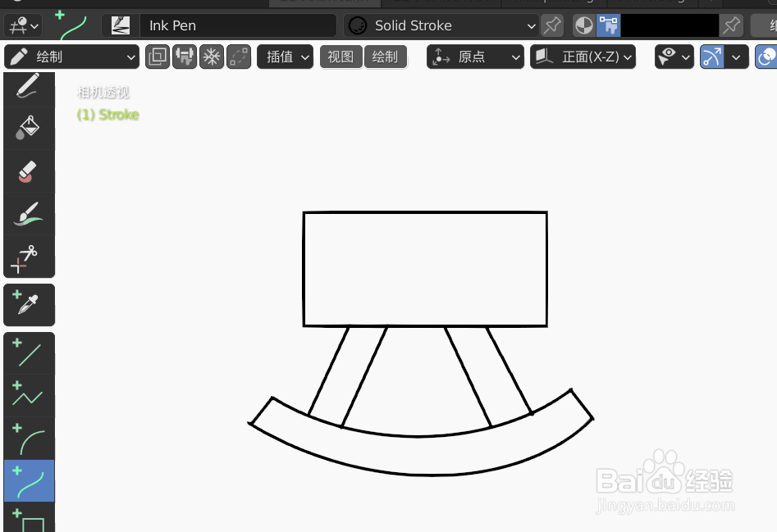Open the 原点 stroke placement dropdown
This screenshot has width=777, height=532.
tap(475, 57)
